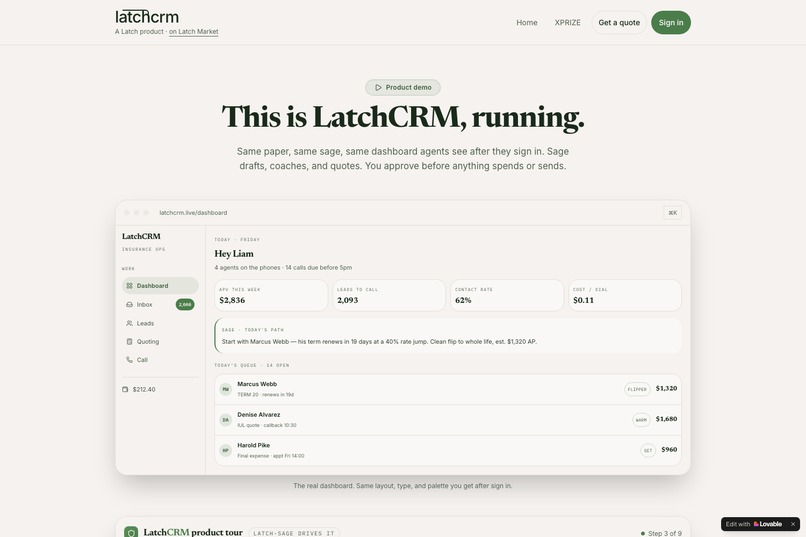806x537 pixels.
Task: Click the 'TERM 20 · renews in 19d' text
Action: coord(266,395)
